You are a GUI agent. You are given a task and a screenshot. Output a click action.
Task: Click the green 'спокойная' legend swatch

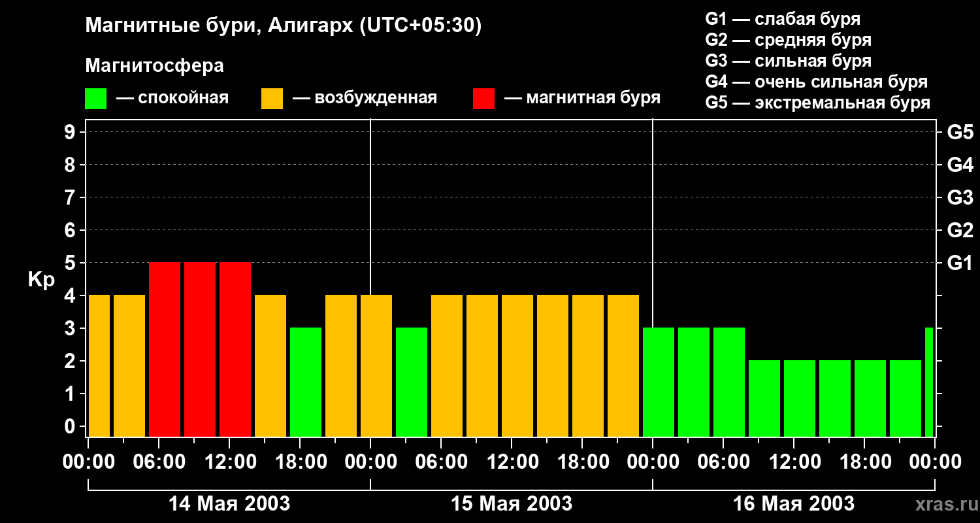(95, 99)
